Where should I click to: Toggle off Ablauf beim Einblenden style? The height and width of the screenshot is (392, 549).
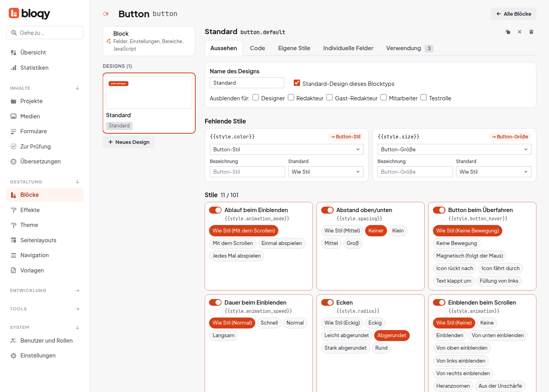[x=215, y=210]
